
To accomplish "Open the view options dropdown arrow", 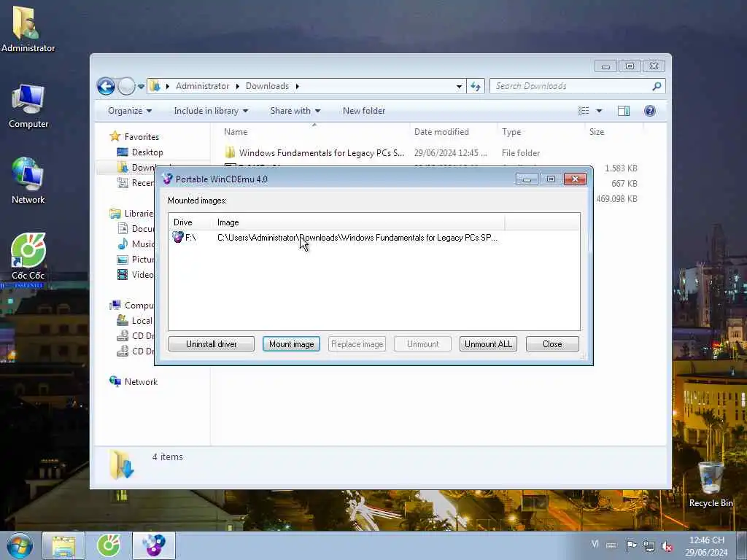I will pos(599,111).
